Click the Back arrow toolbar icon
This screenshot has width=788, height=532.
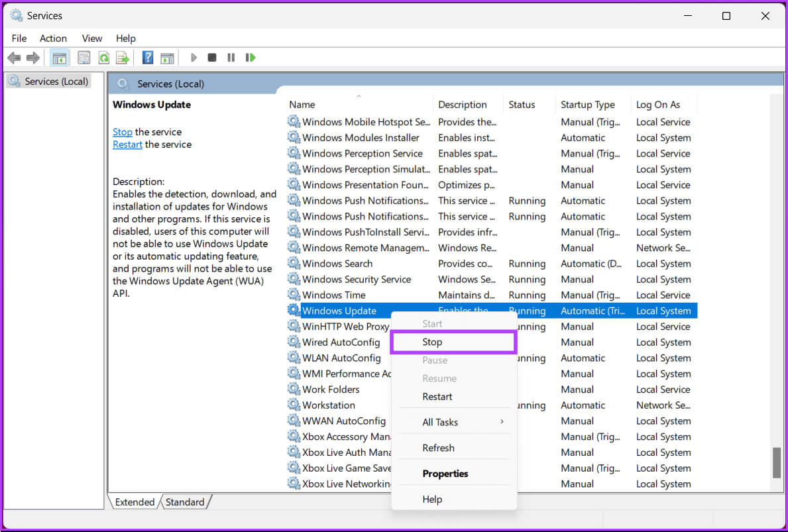point(14,58)
